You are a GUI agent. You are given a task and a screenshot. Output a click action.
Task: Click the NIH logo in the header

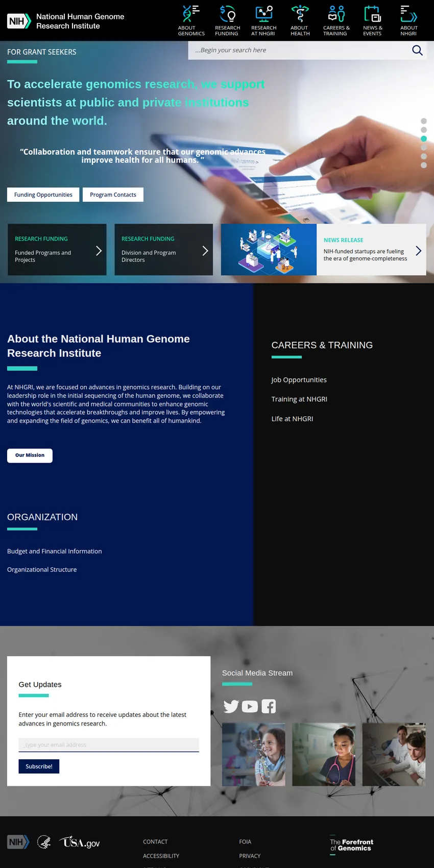(19, 21)
